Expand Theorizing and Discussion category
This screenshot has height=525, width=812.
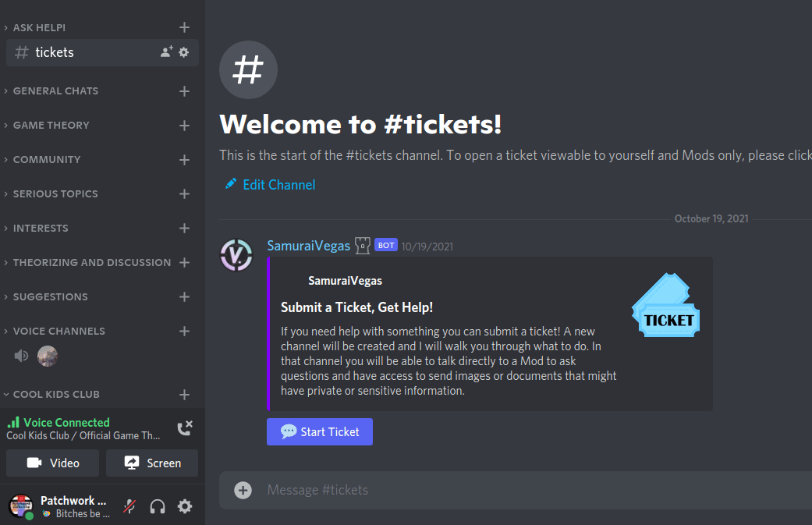pos(91,263)
